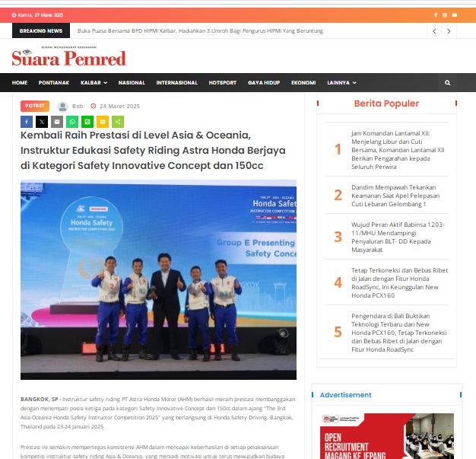Click the article date 24 Maret 2025

click(x=119, y=106)
